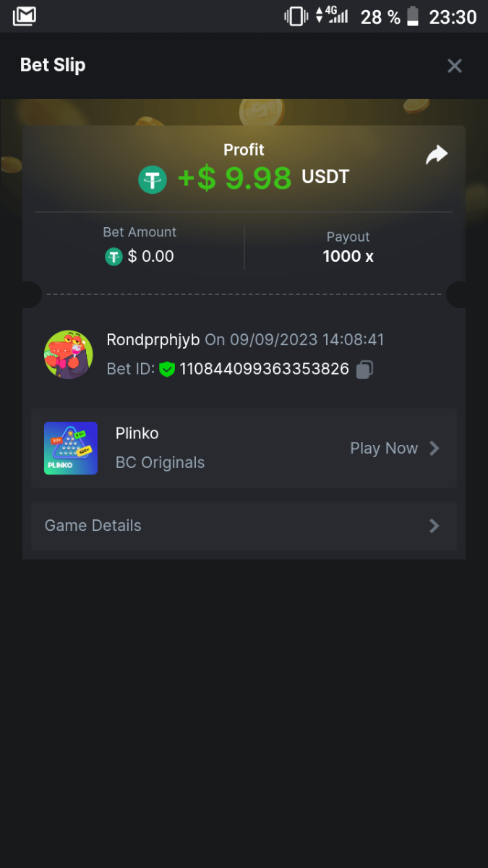Image resolution: width=488 pixels, height=868 pixels.
Task: Tap the Tether coin icon beside profit
Action: 153,179
